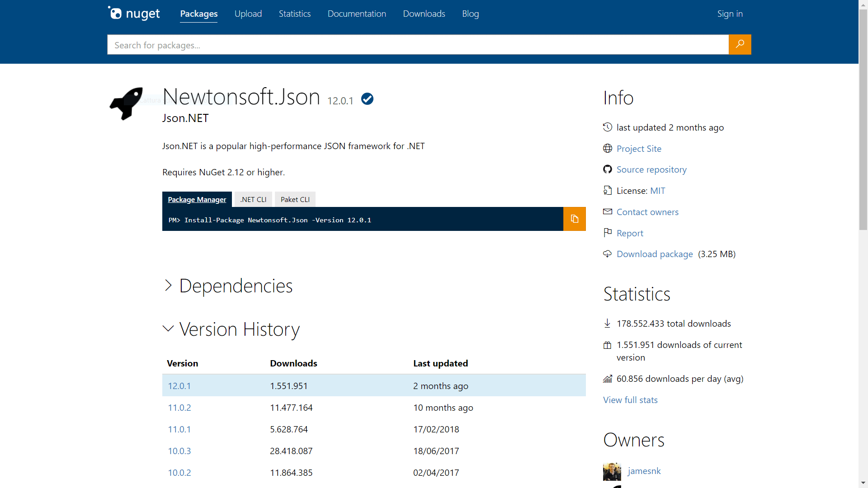
Task: Click the search for packages input field
Action: [x=407, y=44]
